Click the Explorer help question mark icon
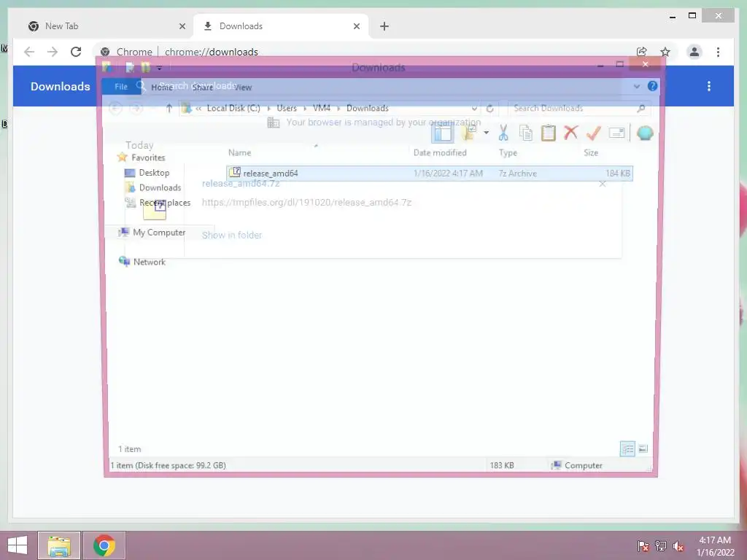Image resolution: width=747 pixels, height=560 pixels. point(652,86)
